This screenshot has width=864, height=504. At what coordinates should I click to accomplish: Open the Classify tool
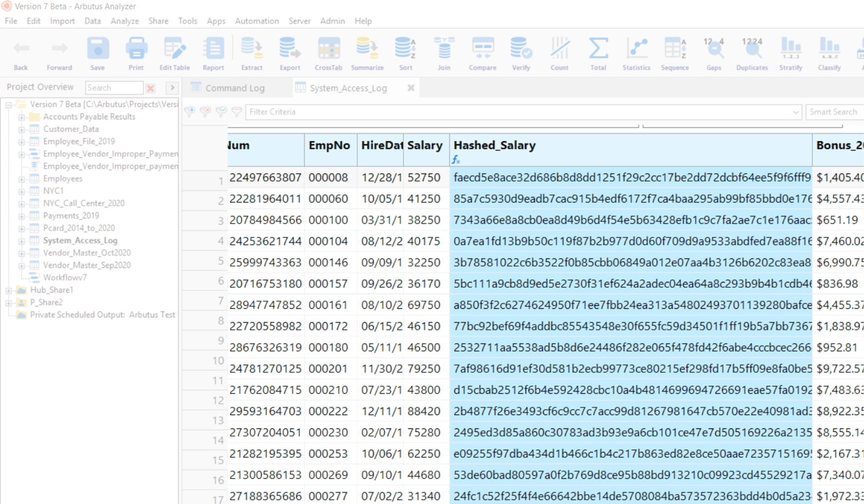[829, 53]
